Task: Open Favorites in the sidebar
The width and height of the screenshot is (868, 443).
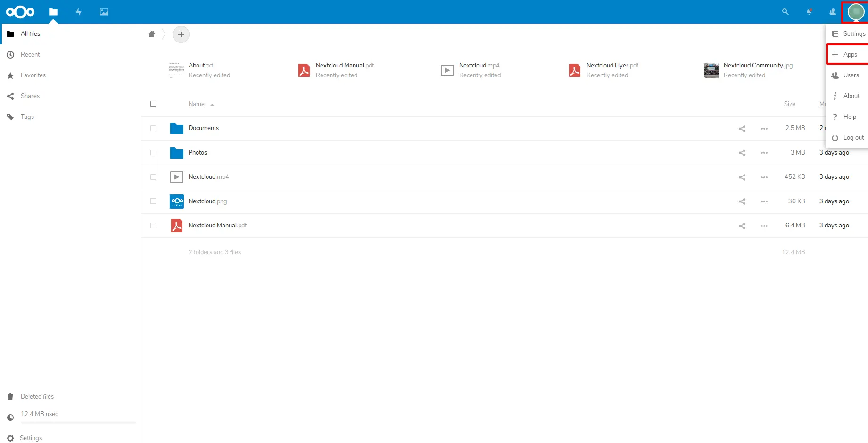Action: [x=71, y=75]
